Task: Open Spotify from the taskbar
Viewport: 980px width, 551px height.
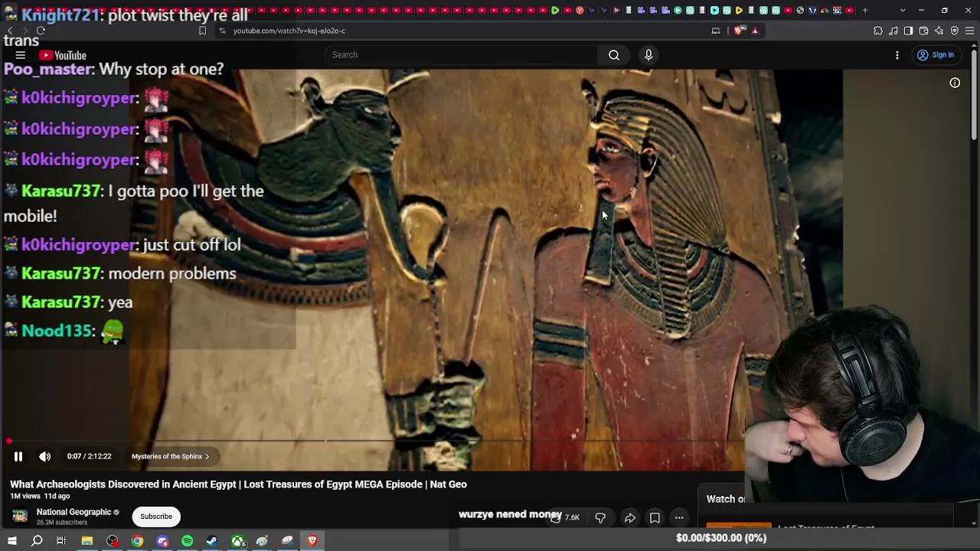Action: [x=188, y=541]
